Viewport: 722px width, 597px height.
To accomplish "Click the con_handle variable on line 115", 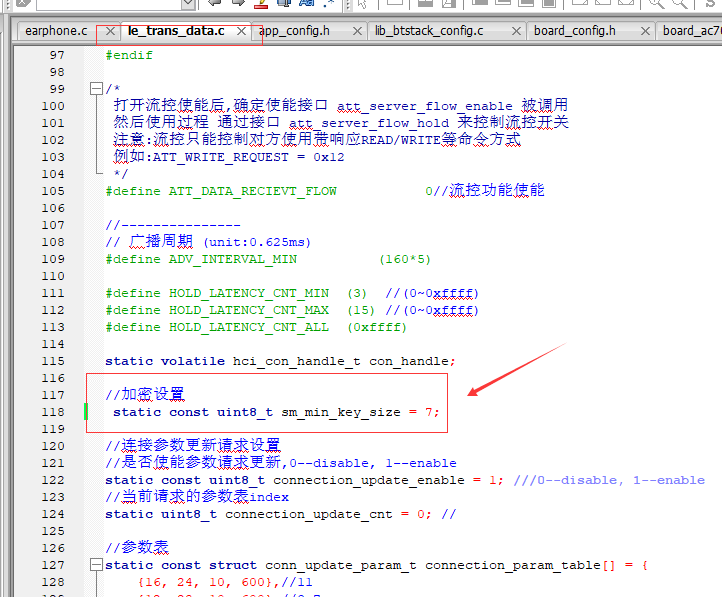I will (409, 361).
